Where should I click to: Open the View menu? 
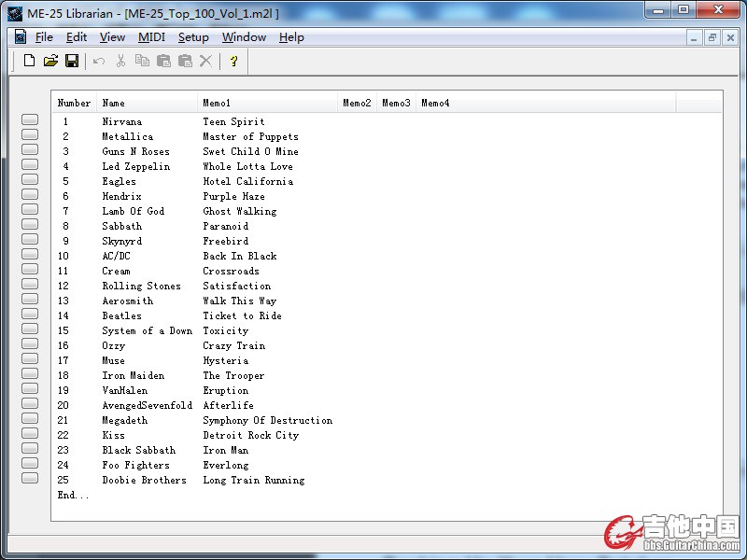pyautogui.click(x=112, y=37)
